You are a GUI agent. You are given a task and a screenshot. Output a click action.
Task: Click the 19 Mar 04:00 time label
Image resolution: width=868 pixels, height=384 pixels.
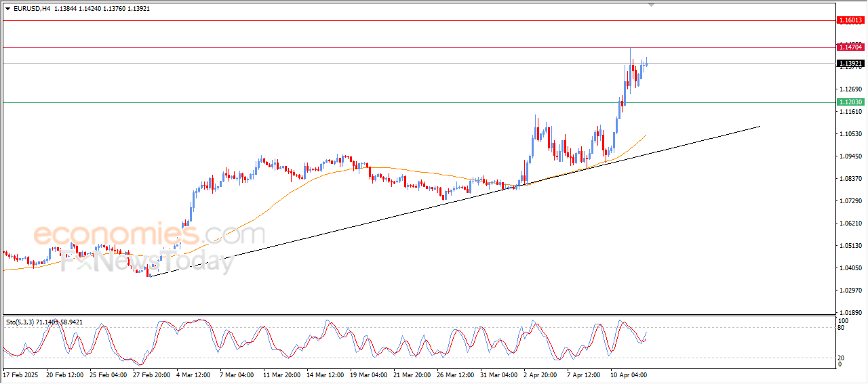[368, 375]
